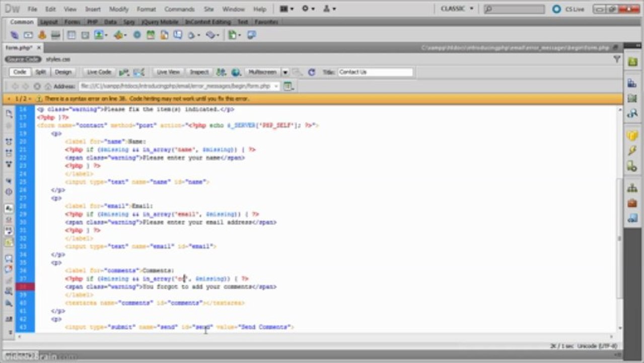This screenshot has height=363, width=644.
Task: Click the home icon beside Address
Action: coord(48,86)
